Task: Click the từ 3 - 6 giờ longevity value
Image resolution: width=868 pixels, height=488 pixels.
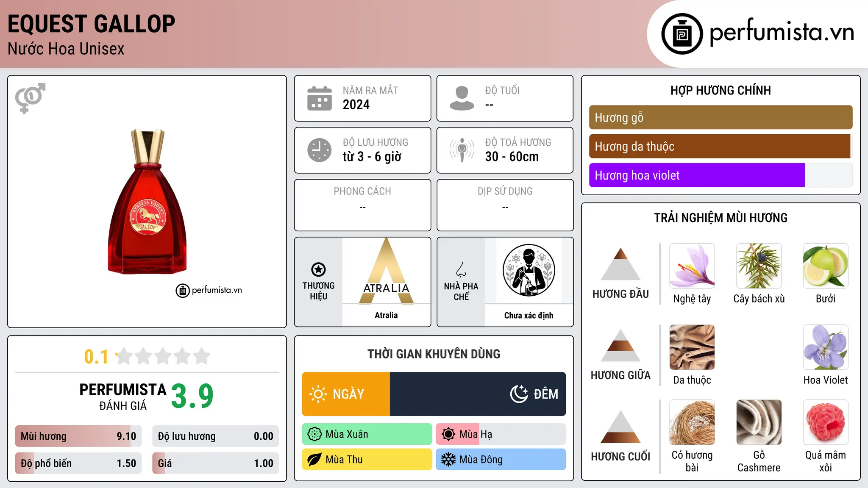Action: [372, 157]
